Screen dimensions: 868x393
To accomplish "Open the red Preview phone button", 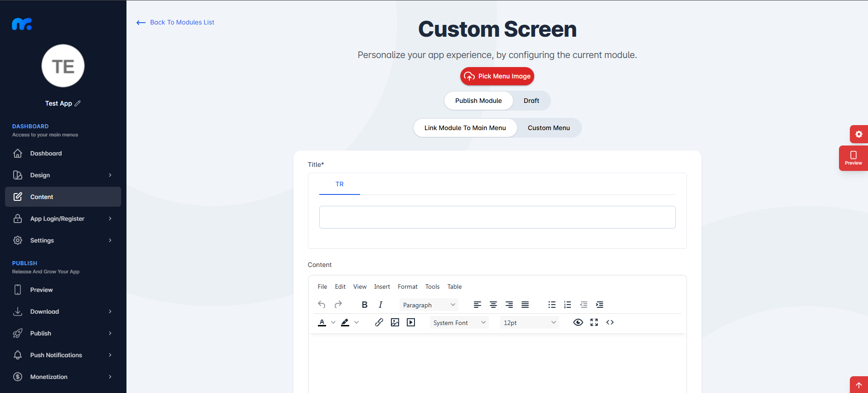I will pos(853,158).
